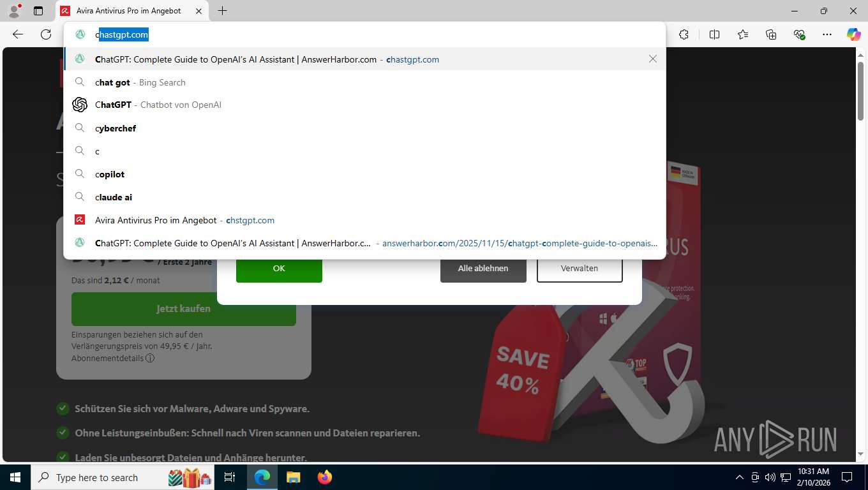Select the 'cyberchef' search suggestion
This screenshot has width=868, height=490.
[364, 128]
